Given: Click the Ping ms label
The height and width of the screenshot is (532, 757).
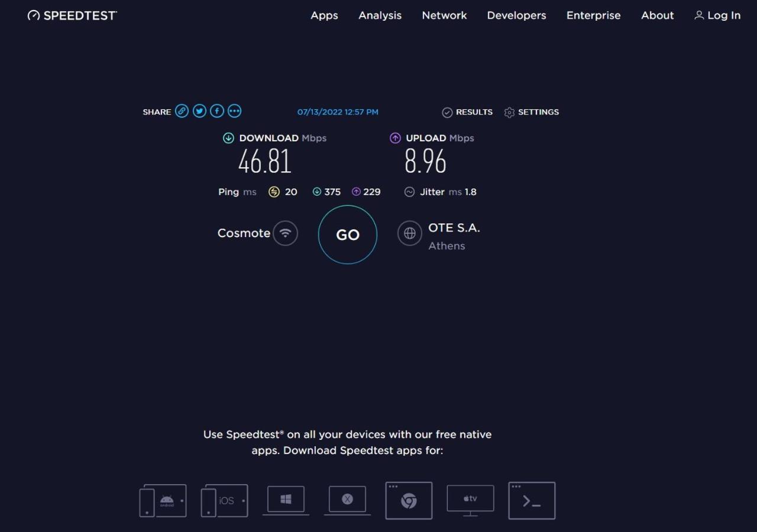Looking at the screenshot, I should tap(237, 192).
